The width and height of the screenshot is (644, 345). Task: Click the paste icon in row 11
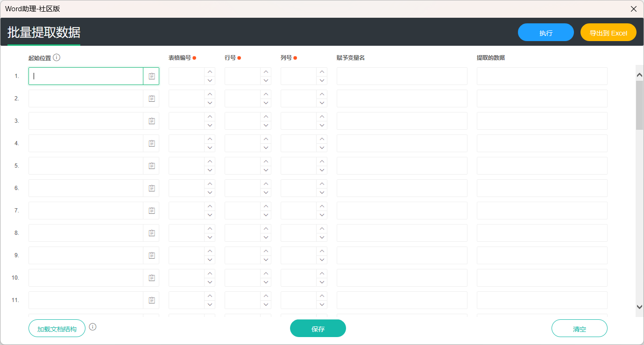(x=152, y=300)
